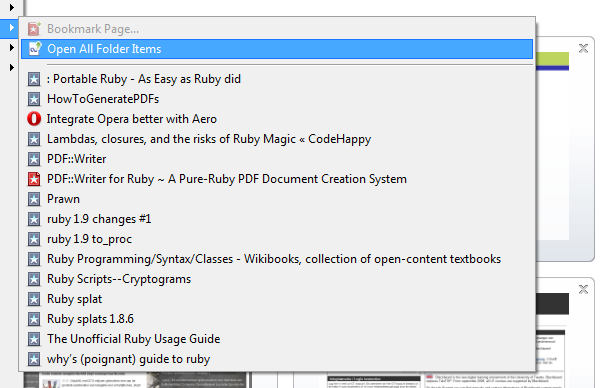Image resolution: width=600 pixels, height=388 pixels.
Task: Open 'ruby 1.9 to_proc' bookmark
Action: 277,239
